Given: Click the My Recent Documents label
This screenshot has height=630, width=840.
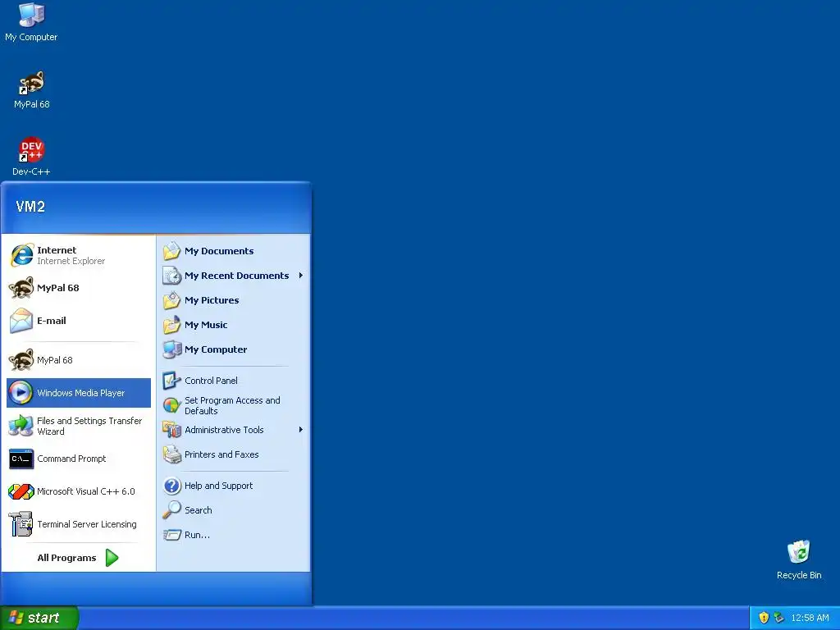Looking at the screenshot, I should pyautogui.click(x=237, y=276).
